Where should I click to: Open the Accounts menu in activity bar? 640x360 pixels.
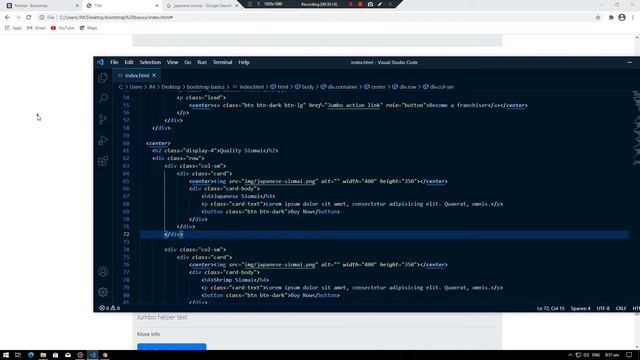point(103,271)
